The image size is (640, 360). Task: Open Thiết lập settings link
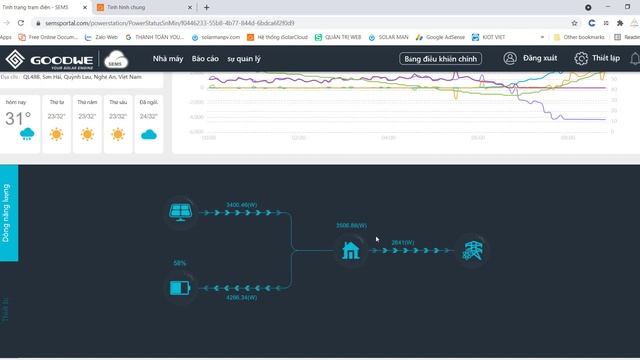coord(606,58)
